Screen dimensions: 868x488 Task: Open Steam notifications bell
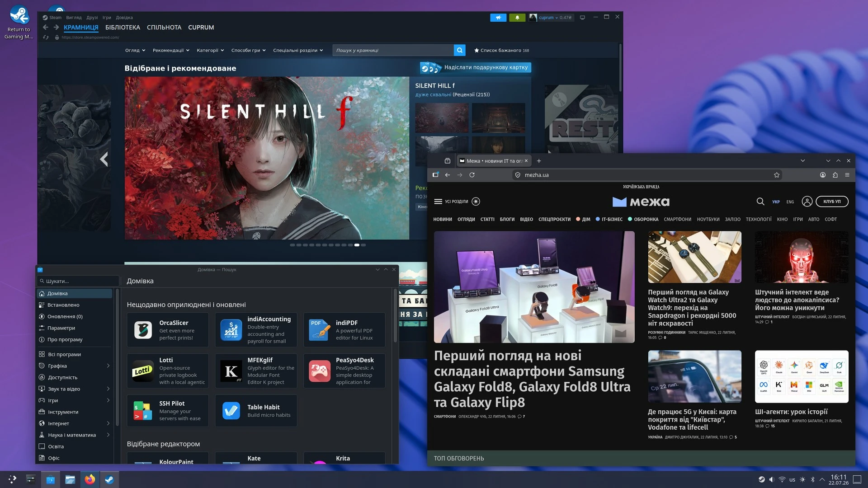517,18
